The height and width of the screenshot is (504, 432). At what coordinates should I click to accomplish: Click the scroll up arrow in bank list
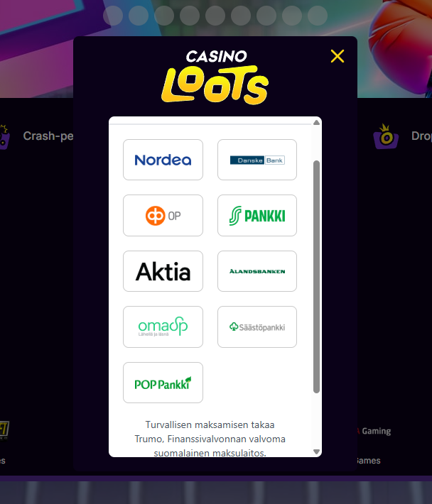click(316, 123)
